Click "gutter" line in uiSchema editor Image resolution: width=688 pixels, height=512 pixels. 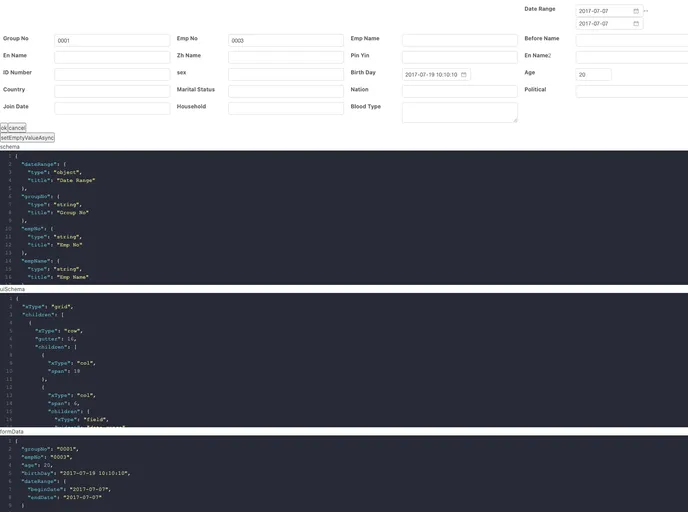click(56, 339)
